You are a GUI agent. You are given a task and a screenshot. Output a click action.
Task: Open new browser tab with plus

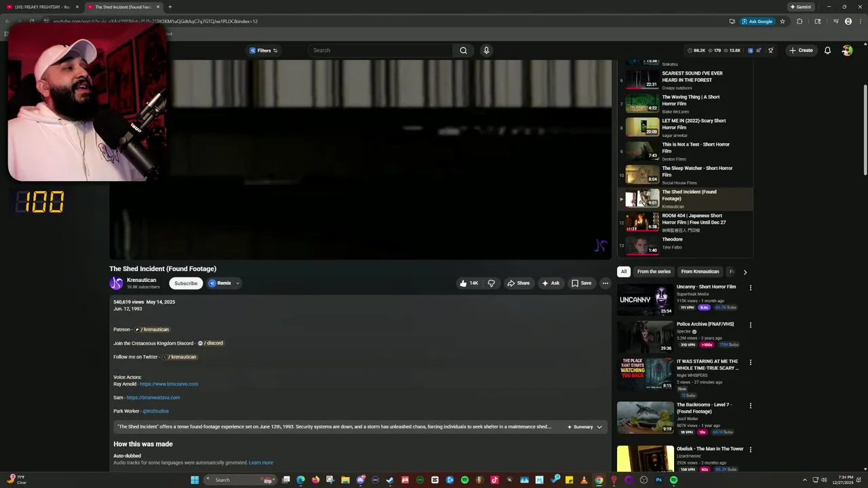pyautogui.click(x=170, y=7)
